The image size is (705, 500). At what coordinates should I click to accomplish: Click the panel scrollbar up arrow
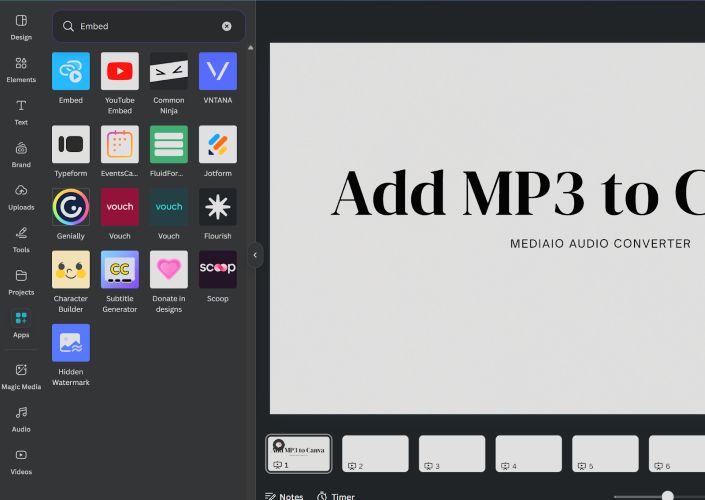pyautogui.click(x=250, y=47)
